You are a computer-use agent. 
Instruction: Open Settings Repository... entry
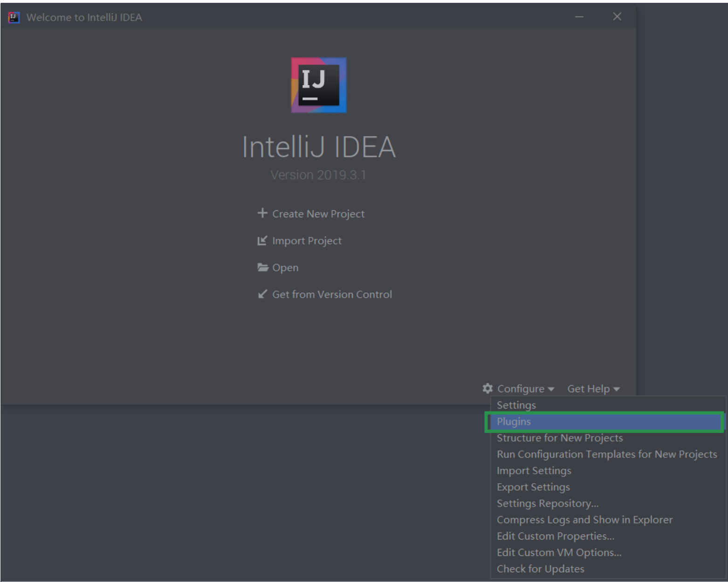click(608, 503)
